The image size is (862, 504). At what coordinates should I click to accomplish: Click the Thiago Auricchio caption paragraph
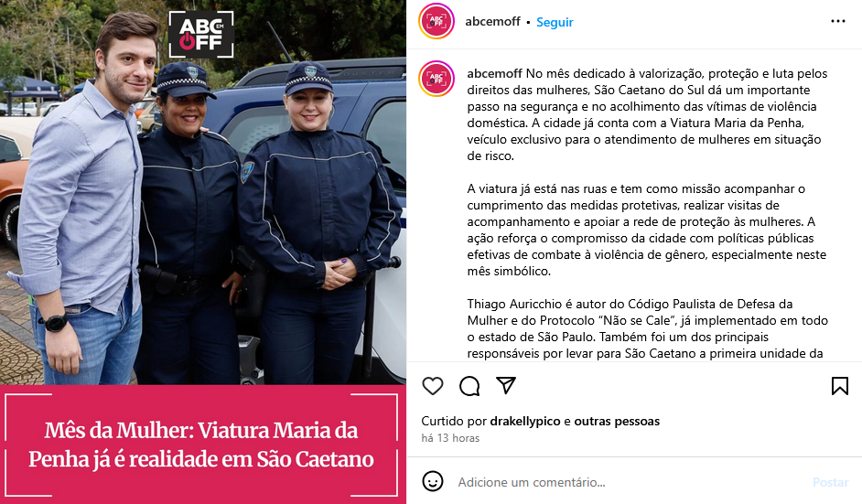pyautogui.click(x=648, y=328)
